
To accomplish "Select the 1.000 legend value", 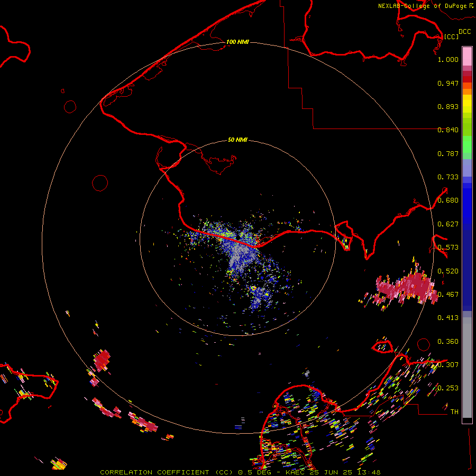I will pyautogui.click(x=448, y=59).
